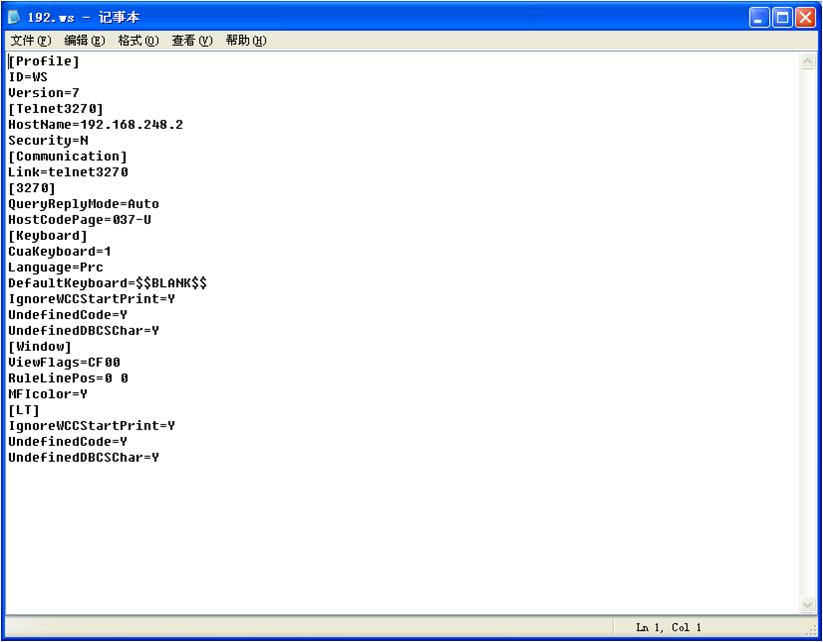Image resolution: width=823 pixels, height=642 pixels.
Task: Click the ID=WS line
Action: click(x=28, y=77)
